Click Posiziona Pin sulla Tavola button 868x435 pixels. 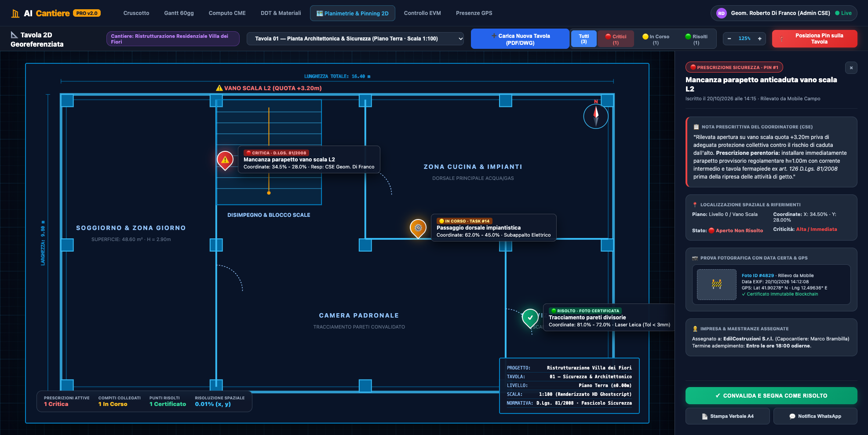[x=815, y=39]
